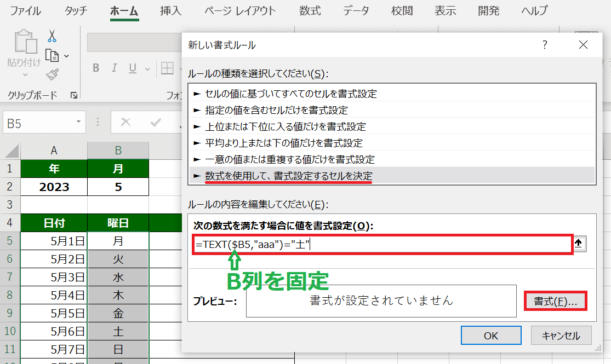This screenshot has width=611, height=364.
Task: Open the 挿入 ribbon tab
Action: pos(171,11)
